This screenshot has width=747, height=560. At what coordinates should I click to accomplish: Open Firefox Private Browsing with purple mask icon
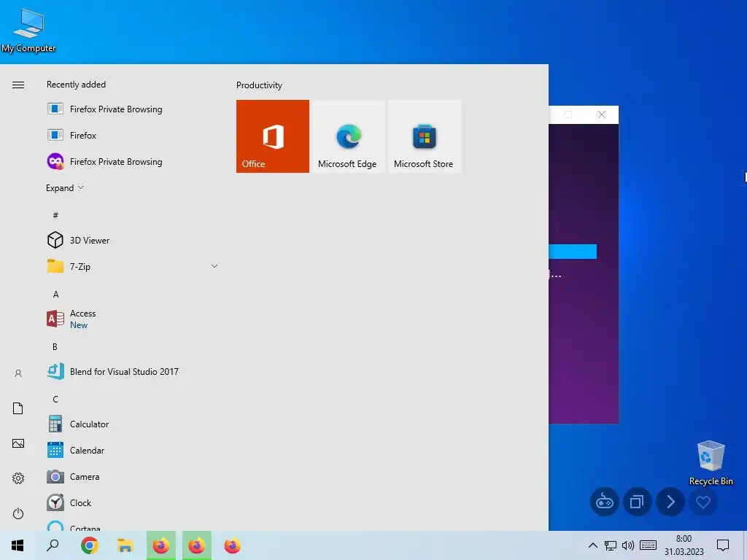[132, 161]
